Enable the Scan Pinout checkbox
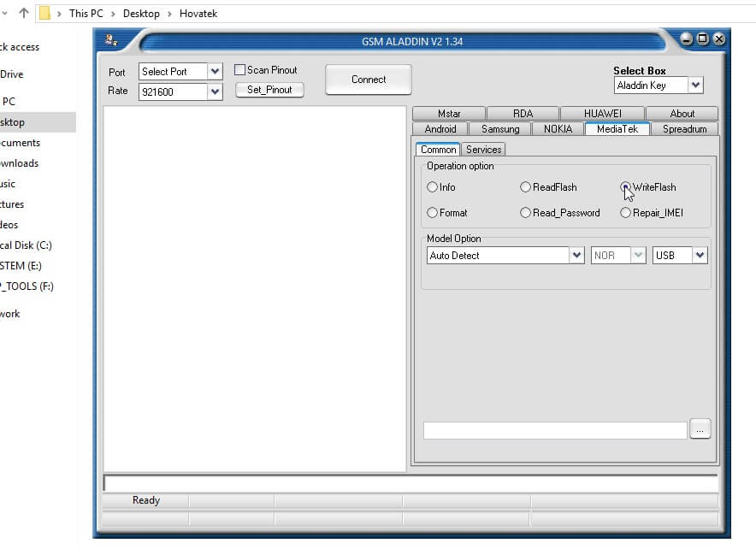The image size is (756, 549). [239, 70]
